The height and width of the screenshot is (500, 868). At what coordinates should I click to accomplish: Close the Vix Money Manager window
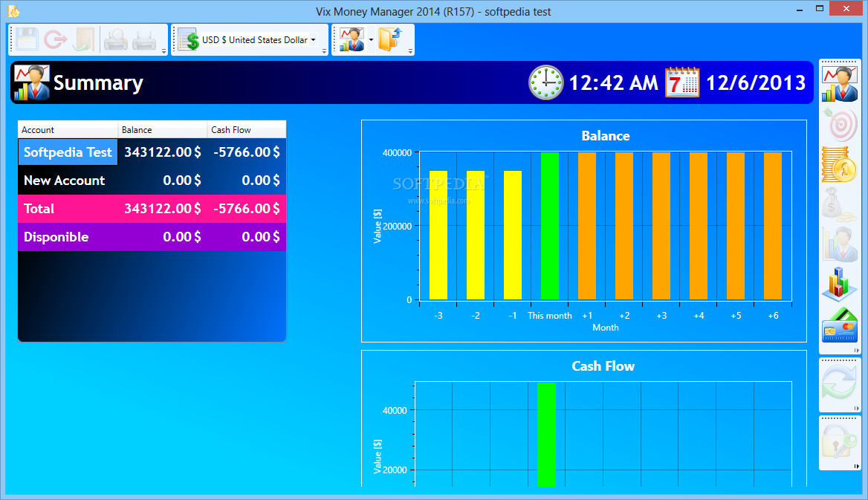[x=846, y=8]
